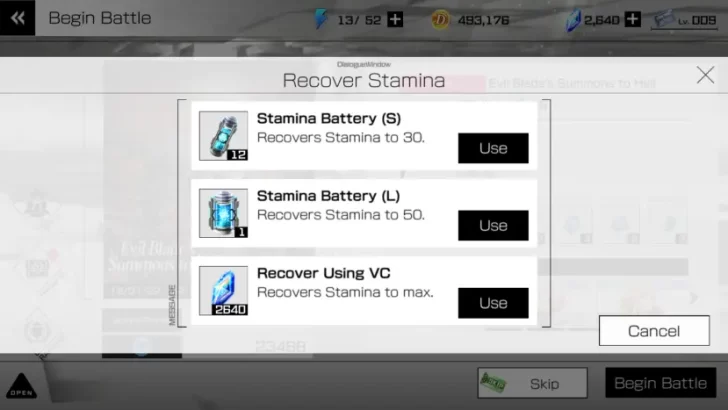728x410 pixels.
Task: Add stamina with the plus icon
Action: [395, 20]
